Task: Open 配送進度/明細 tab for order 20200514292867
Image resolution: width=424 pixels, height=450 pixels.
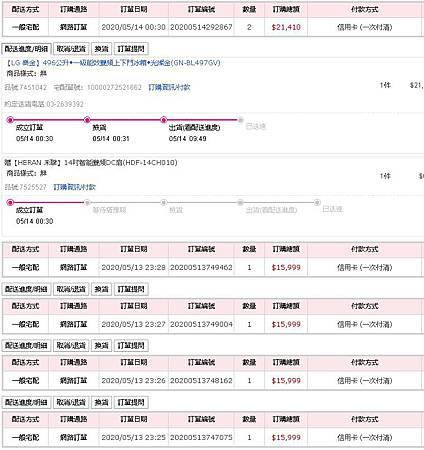Action: pos(26,49)
